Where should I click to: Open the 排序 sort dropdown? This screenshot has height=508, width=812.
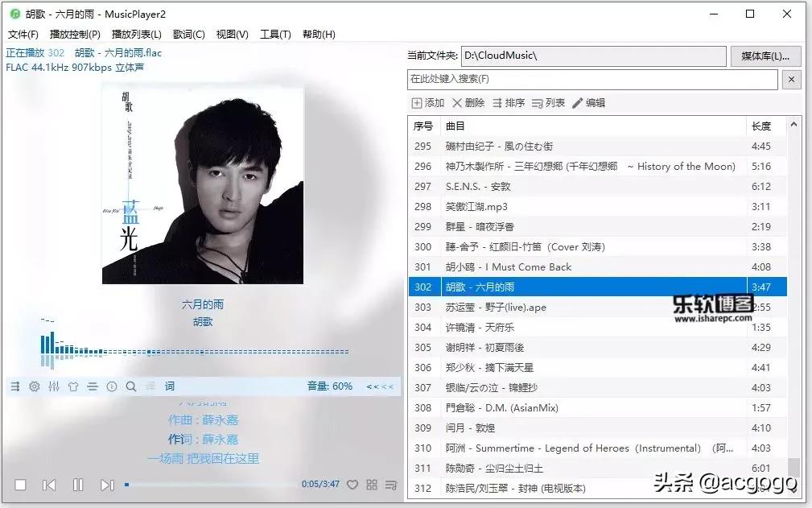(x=513, y=102)
